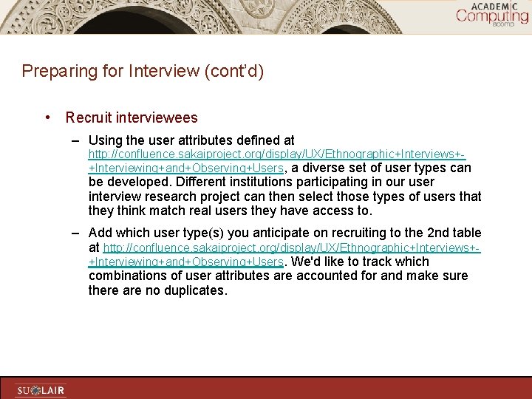This screenshot has width=532, height=399.
Task: Click the line starting 'be developed. Different institutions'
Action: pos(262,182)
